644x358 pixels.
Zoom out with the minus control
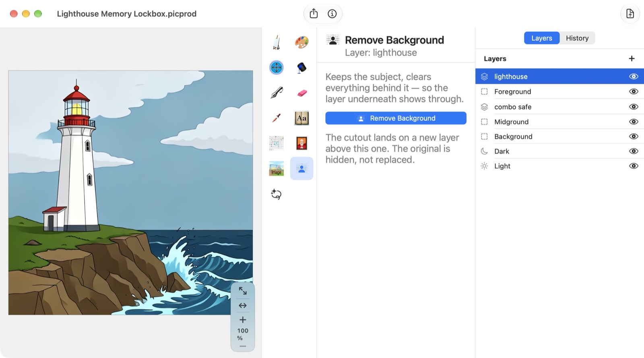tap(243, 346)
